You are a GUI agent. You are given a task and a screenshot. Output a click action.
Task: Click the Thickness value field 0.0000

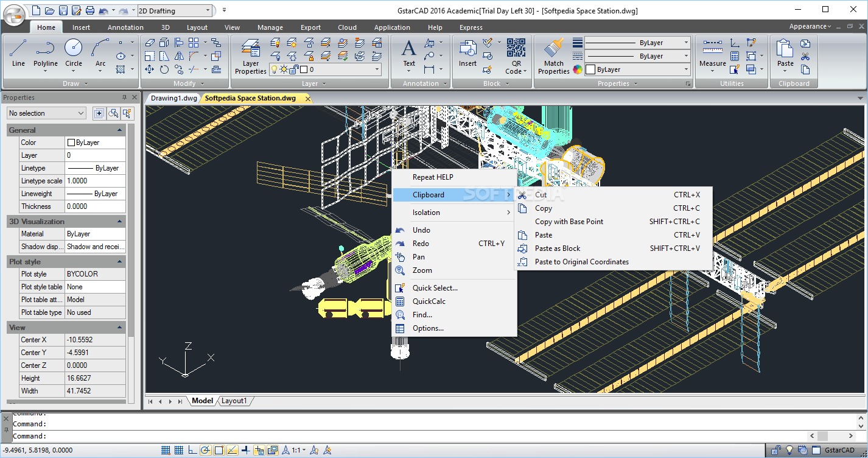point(95,206)
